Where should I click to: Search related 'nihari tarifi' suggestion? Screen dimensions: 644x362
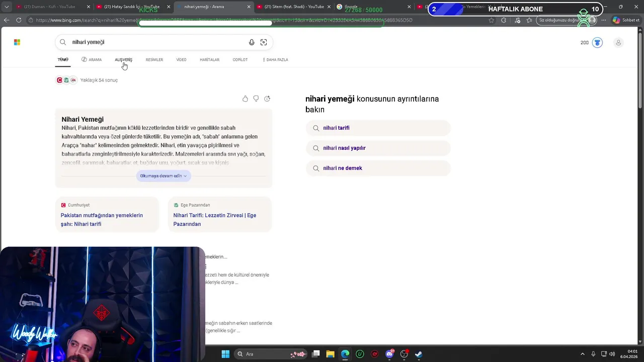378,128
